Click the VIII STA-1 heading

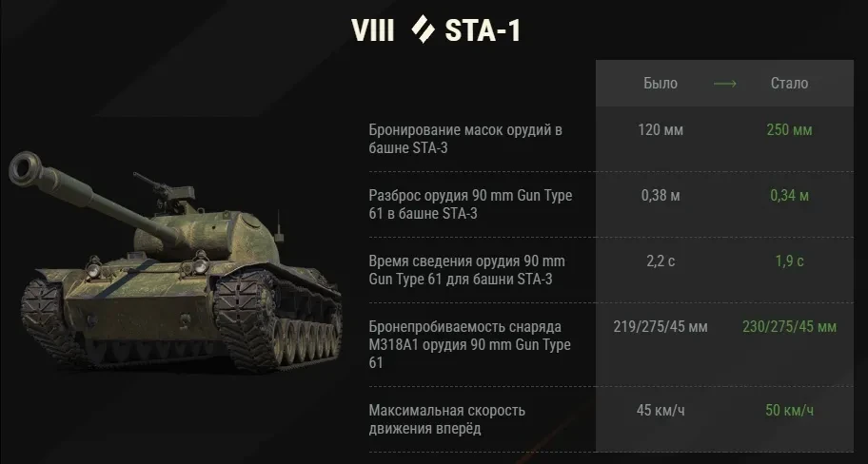(x=434, y=30)
